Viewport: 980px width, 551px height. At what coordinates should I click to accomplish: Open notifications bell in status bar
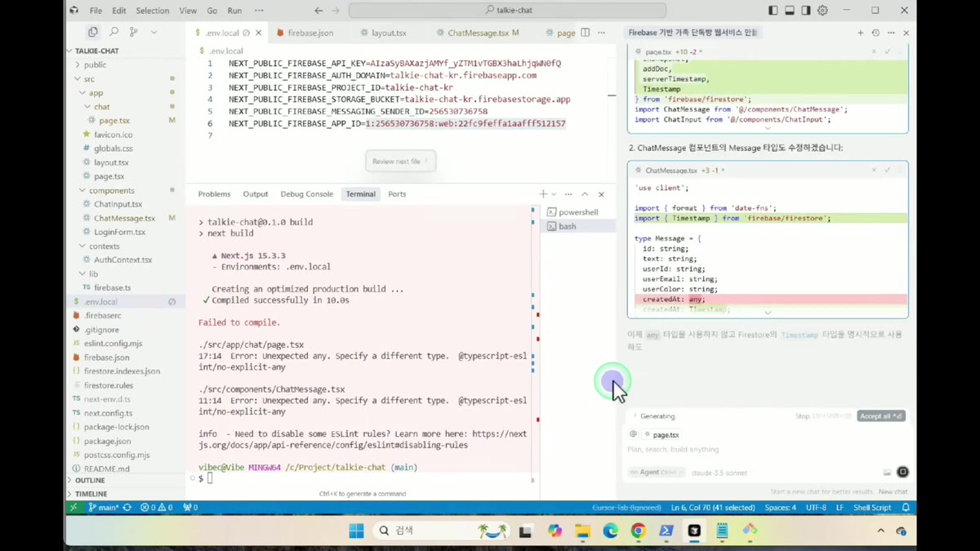[906, 507]
